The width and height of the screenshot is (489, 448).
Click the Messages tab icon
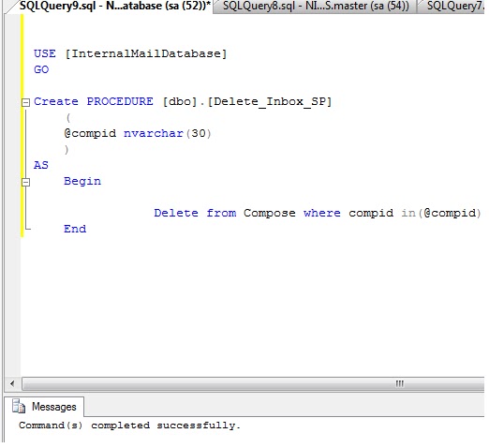(x=19, y=407)
